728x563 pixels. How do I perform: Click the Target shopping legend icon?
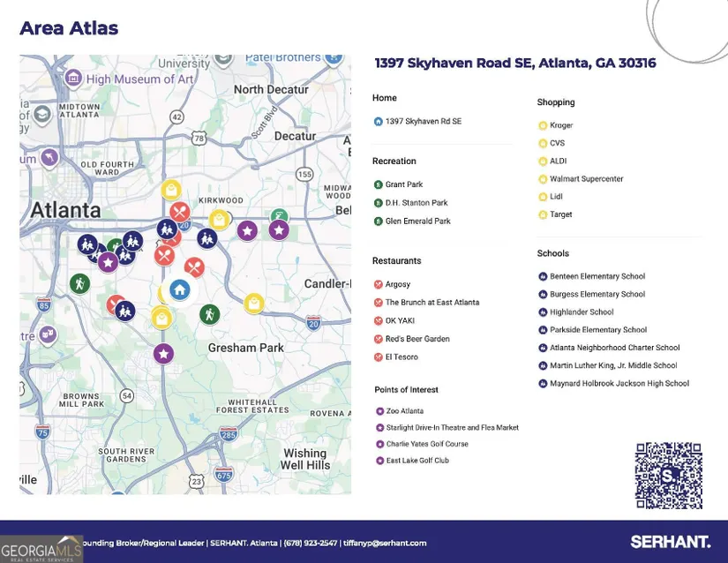[543, 214]
